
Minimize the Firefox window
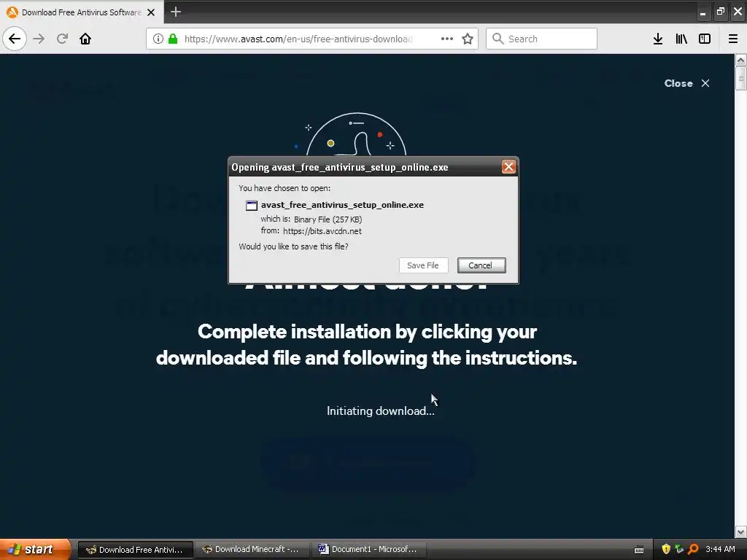(703, 12)
